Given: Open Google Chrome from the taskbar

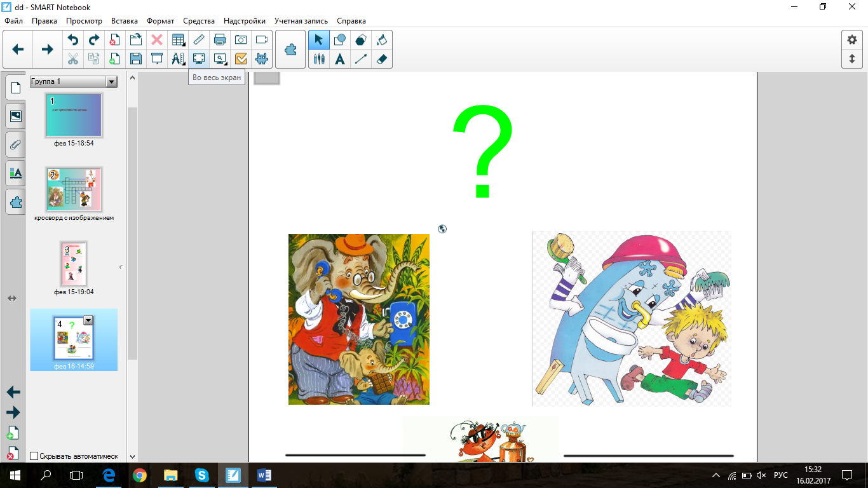Looking at the screenshot, I should (140, 475).
